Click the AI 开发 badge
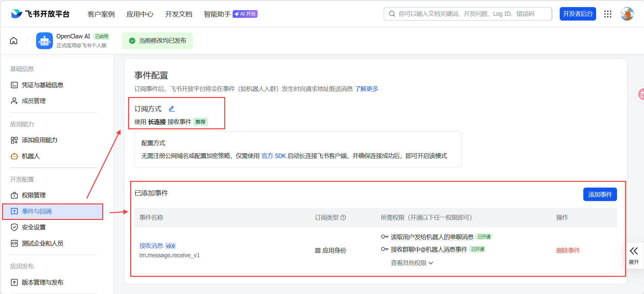Screen dimensions: 644x294 pos(245,14)
